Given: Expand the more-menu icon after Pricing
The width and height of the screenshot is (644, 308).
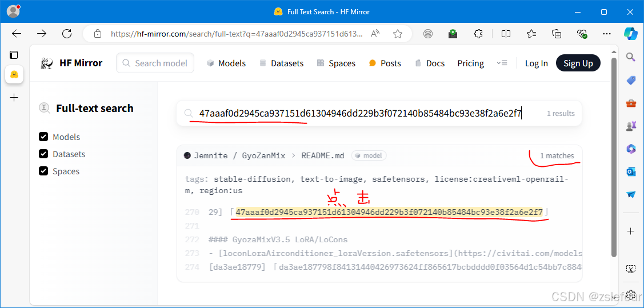Looking at the screenshot, I should pyautogui.click(x=502, y=63).
